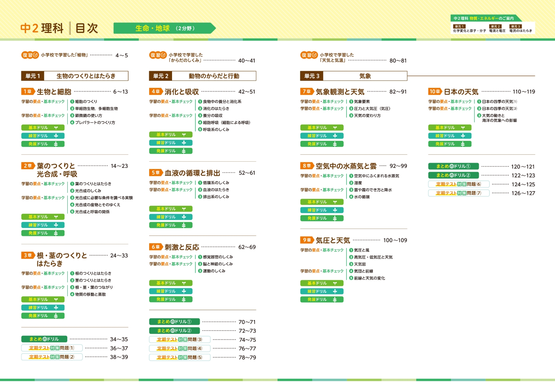555x392 pixels.
Task: Open 定期テスト対策問題(2)
Action: (52, 357)
